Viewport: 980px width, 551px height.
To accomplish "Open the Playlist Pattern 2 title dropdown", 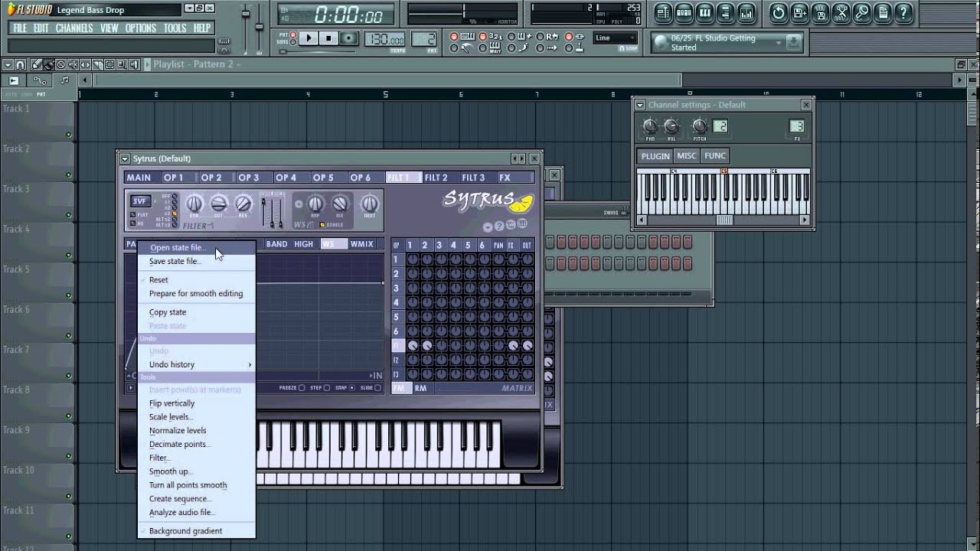I will pos(238,64).
